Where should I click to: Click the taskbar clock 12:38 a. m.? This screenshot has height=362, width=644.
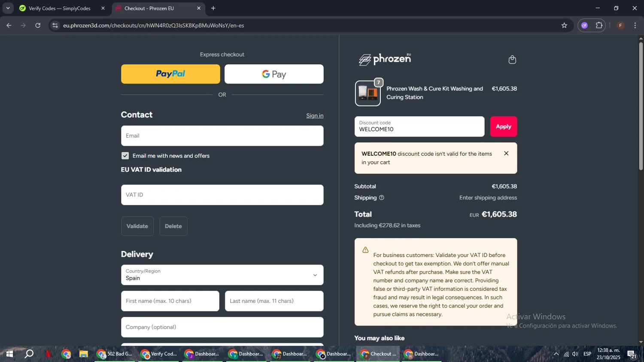click(x=608, y=354)
